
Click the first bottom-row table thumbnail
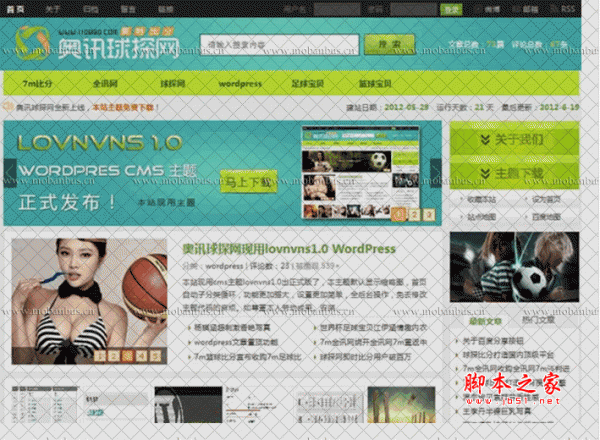point(45,404)
